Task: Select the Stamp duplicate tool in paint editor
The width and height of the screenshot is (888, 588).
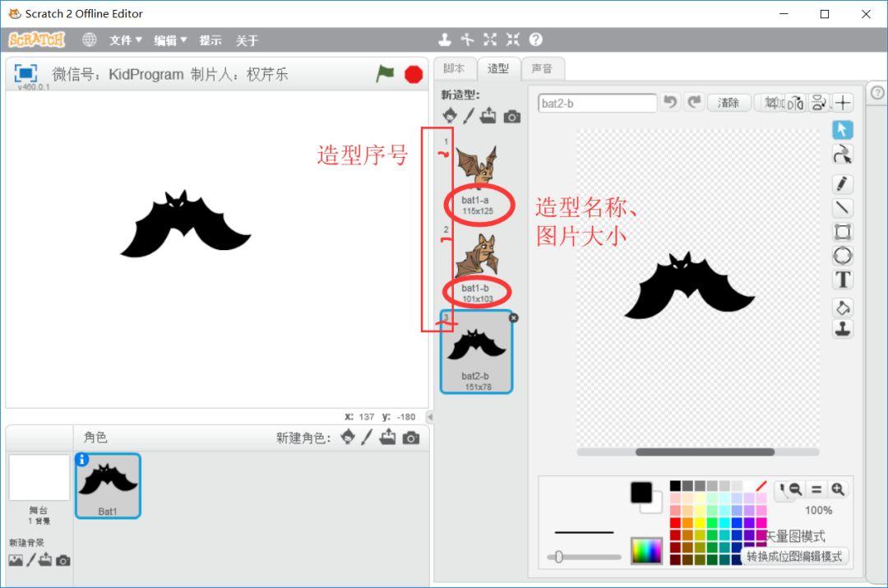Action: pos(842,329)
